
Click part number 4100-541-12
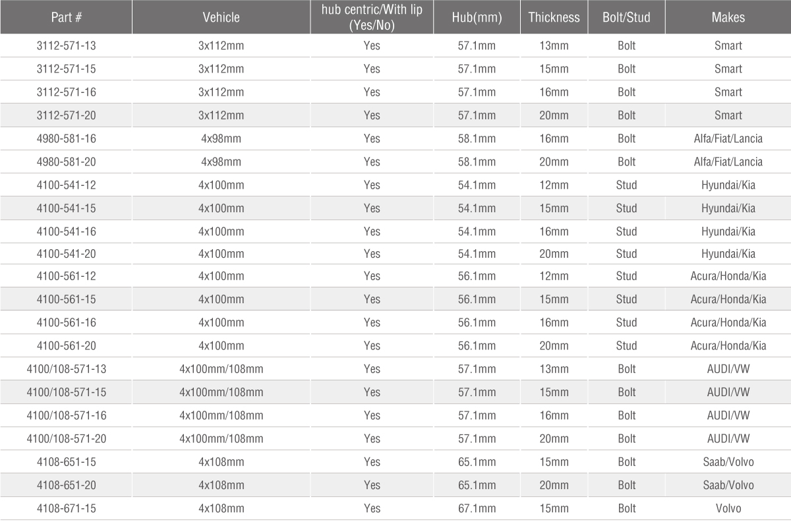(66, 185)
